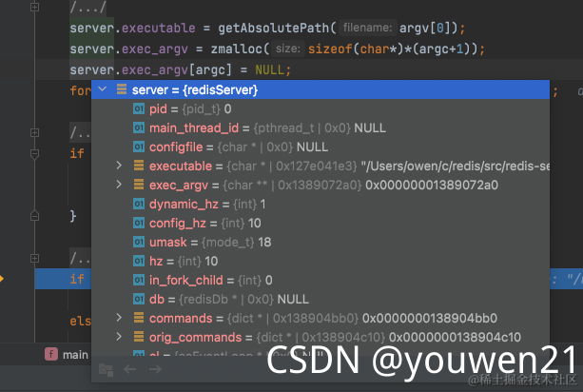Screen dimensions: 583x392
Task: Expand the commands dict entry
Action: pyautogui.click(x=119, y=317)
